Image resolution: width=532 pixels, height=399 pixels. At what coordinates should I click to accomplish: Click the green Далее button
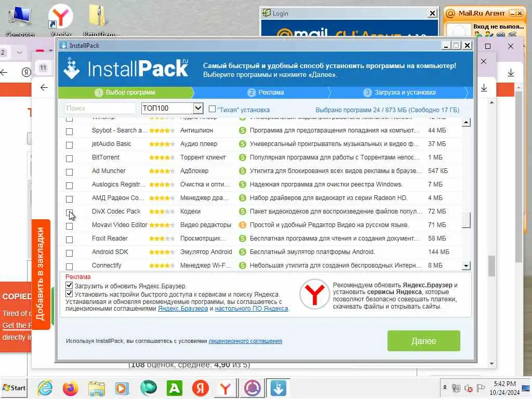click(x=424, y=341)
